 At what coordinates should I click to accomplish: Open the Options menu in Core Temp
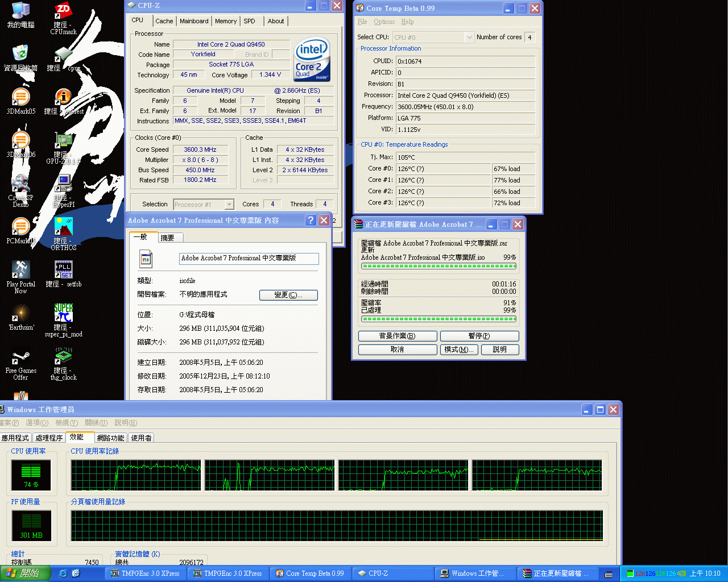(x=384, y=22)
